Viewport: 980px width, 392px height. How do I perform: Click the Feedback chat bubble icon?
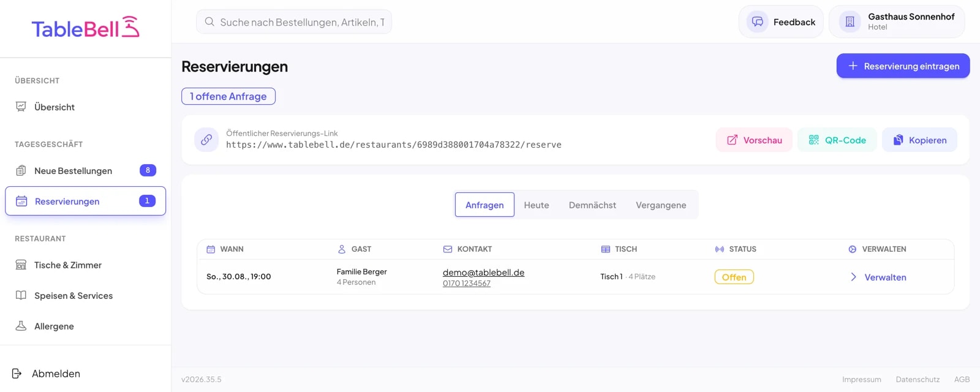point(758,22)
